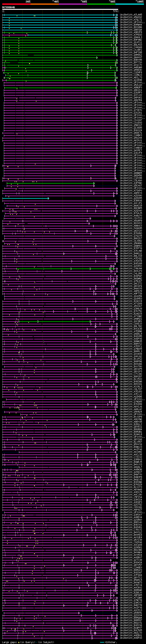Screen dimensions: 146x644
Task: Select the UniRef100_C9JTS3 label
Action: pyautogui.click(x=131, y=218)
